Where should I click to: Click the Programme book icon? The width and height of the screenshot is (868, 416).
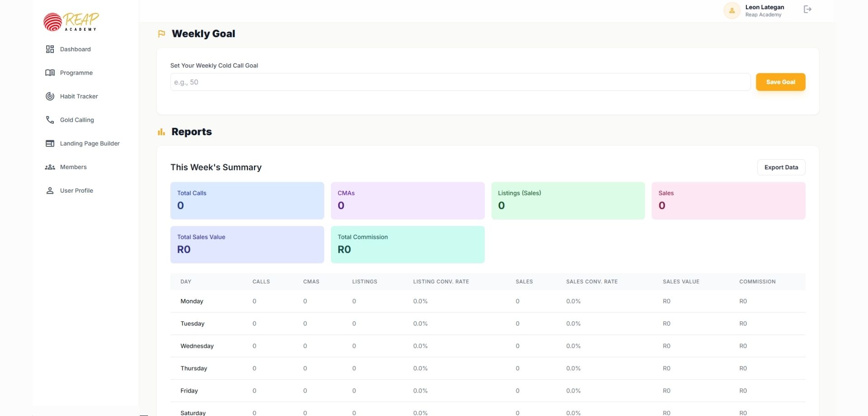50,73
